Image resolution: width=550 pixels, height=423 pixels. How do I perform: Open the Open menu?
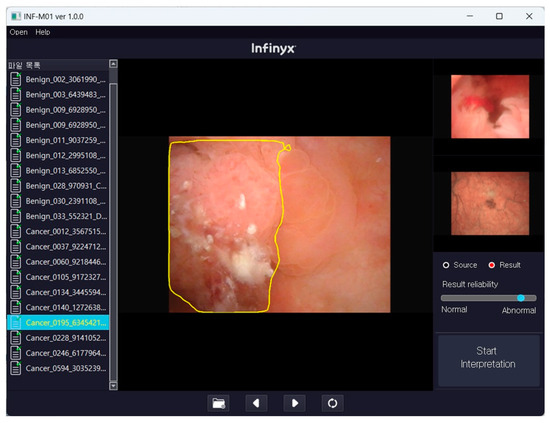[19, 32]
